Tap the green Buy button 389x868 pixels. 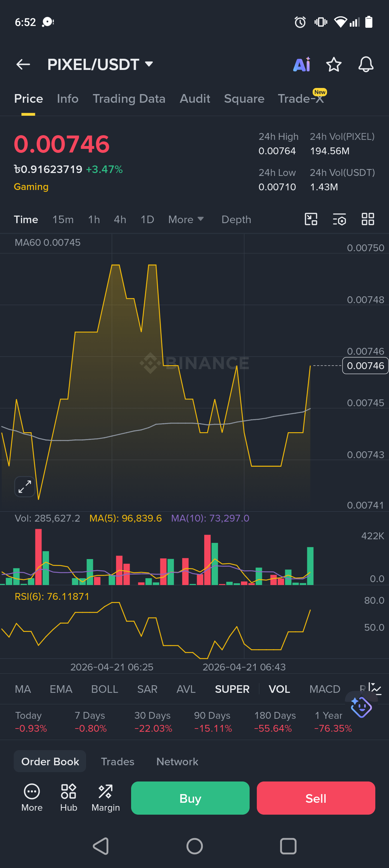(x=190, y=798)
